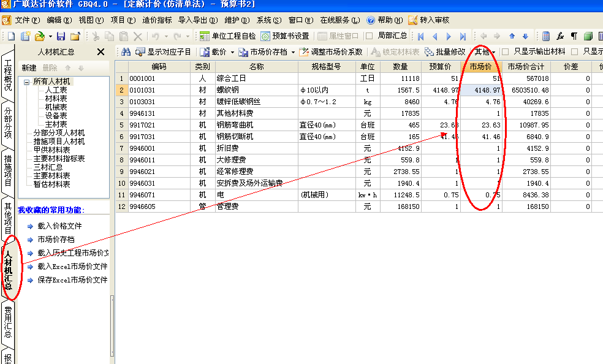This screenshot has height=364, width=603.
Task: Toggle the 局部汇总 checkbox
Action: pos(370,36)
